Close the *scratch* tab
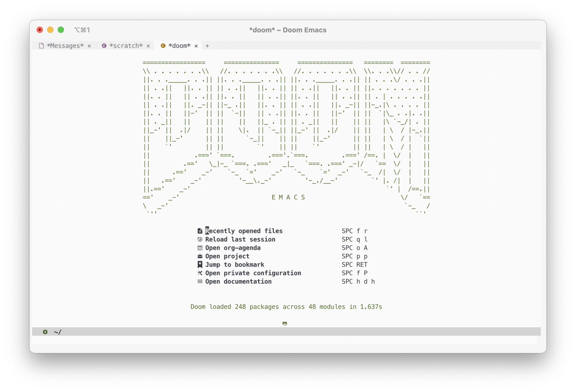Image resolution: width=576 pixels, height=392 pixels. tap(148, 46)
